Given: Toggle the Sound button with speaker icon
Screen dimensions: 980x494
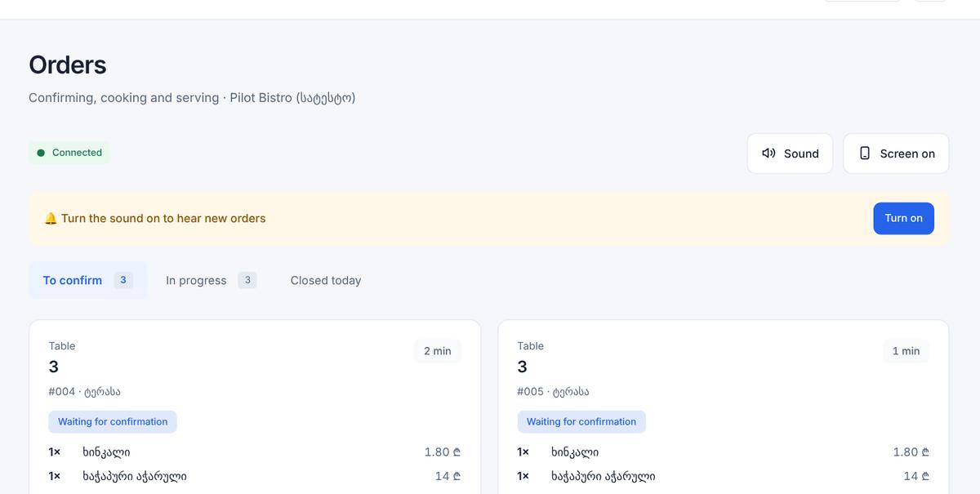Looking at the screenshot, I should [790, 154].
